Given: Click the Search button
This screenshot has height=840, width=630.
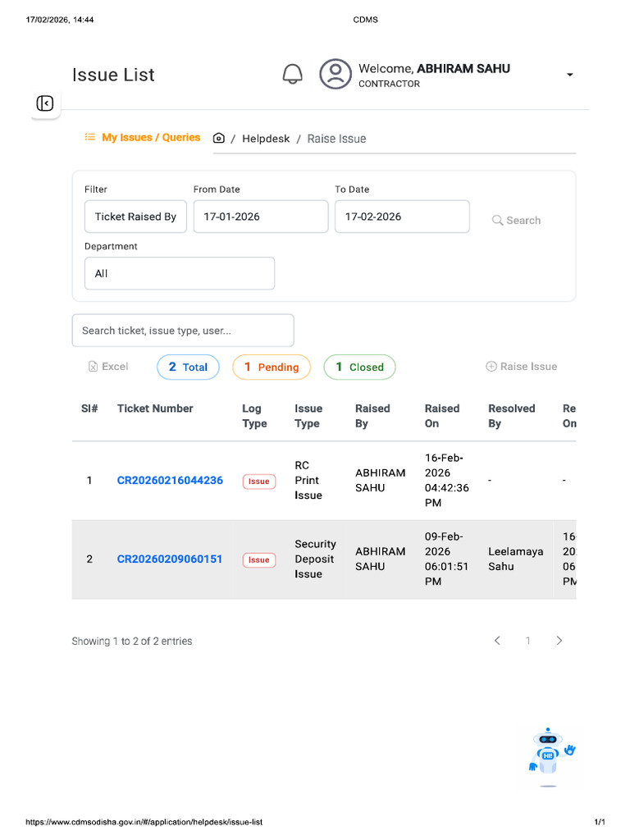Looking at the screenshot, I should pyautogui.click(x=517, y=220).
